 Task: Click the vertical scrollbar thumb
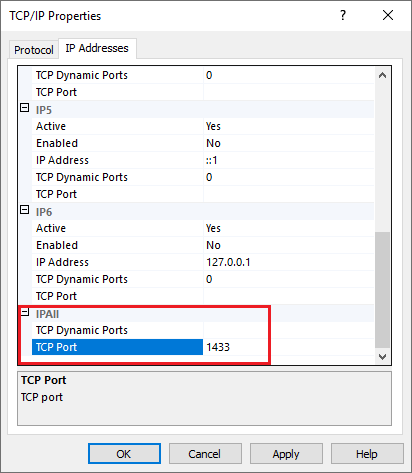[382, 290]
